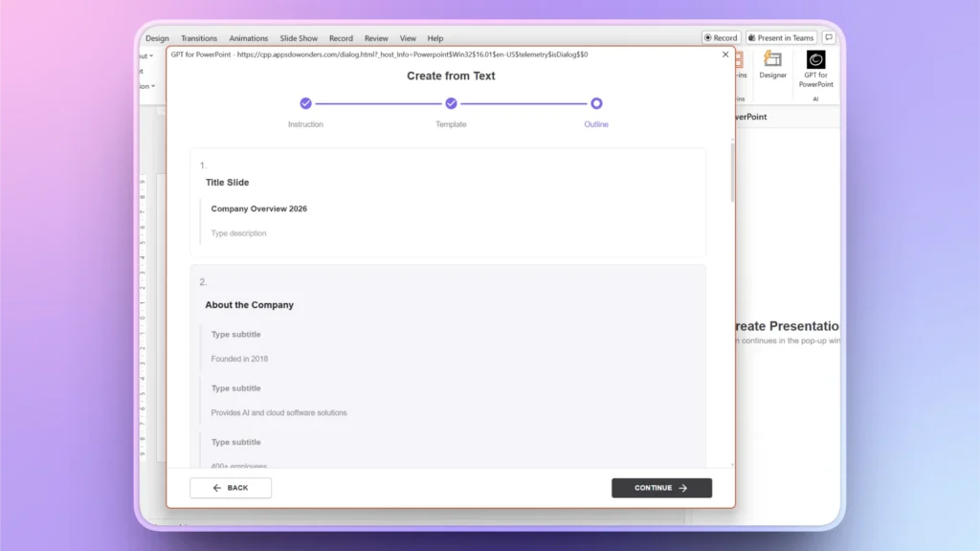Click the Outline step label
Screen dimensions: 980x551
click(x=596, y=124)
